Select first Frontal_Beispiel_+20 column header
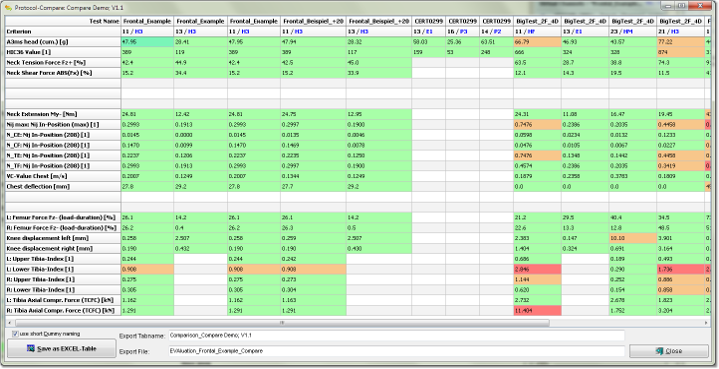Image resolution: width=719 pixels, height=369 pixels. (x=313, y=21)
